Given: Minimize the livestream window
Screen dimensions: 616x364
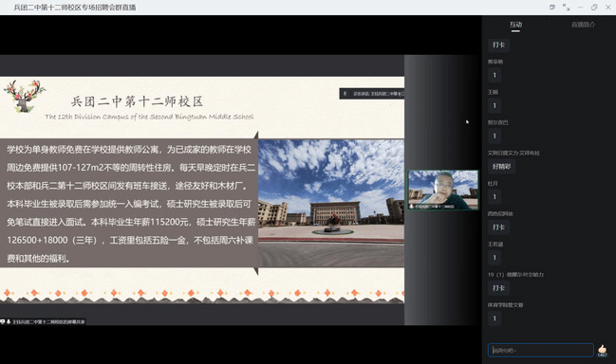Looking at the screenshot, I should pos(580,7).
